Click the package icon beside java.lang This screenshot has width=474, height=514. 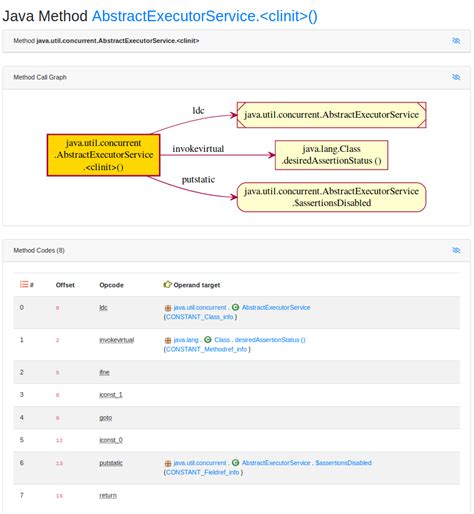point(168,340)
